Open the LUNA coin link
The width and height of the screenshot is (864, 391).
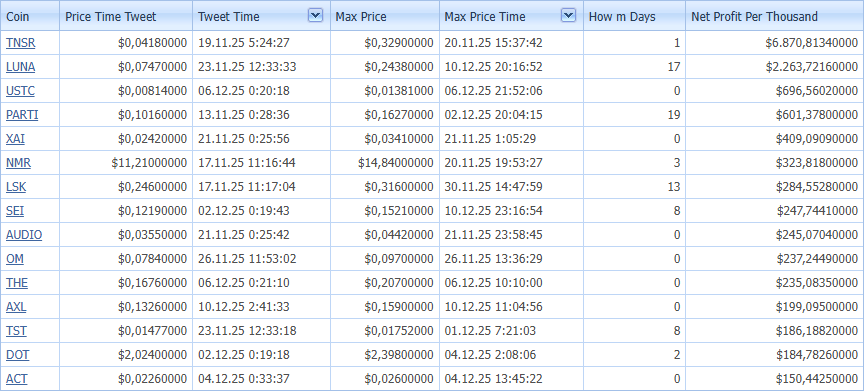click(x=20, y=67)
